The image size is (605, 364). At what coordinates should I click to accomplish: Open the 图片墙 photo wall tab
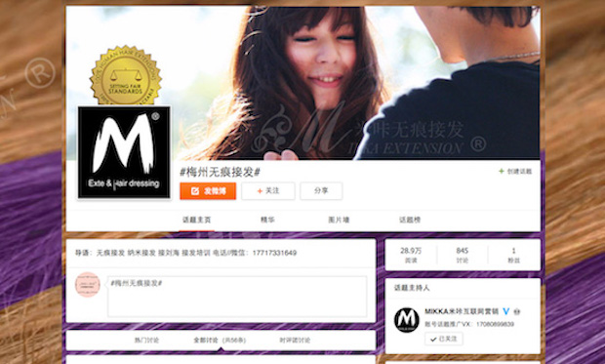click(339, 220)
